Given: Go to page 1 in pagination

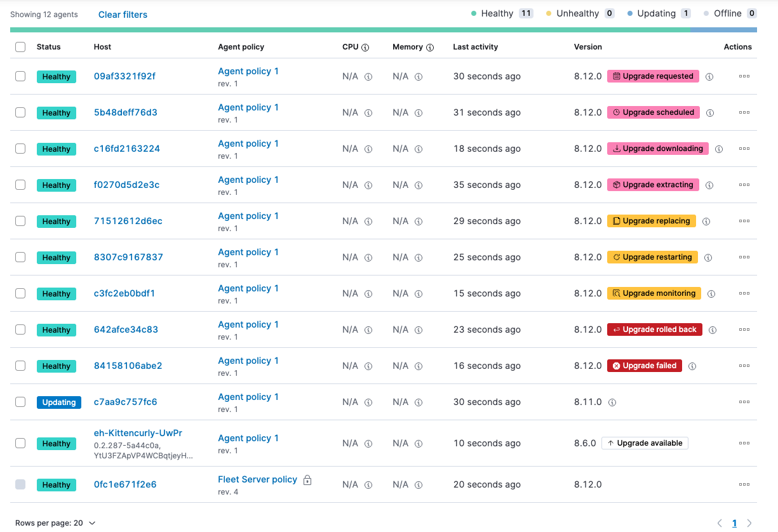Looking at the screenshot, I should coord(734,523).
